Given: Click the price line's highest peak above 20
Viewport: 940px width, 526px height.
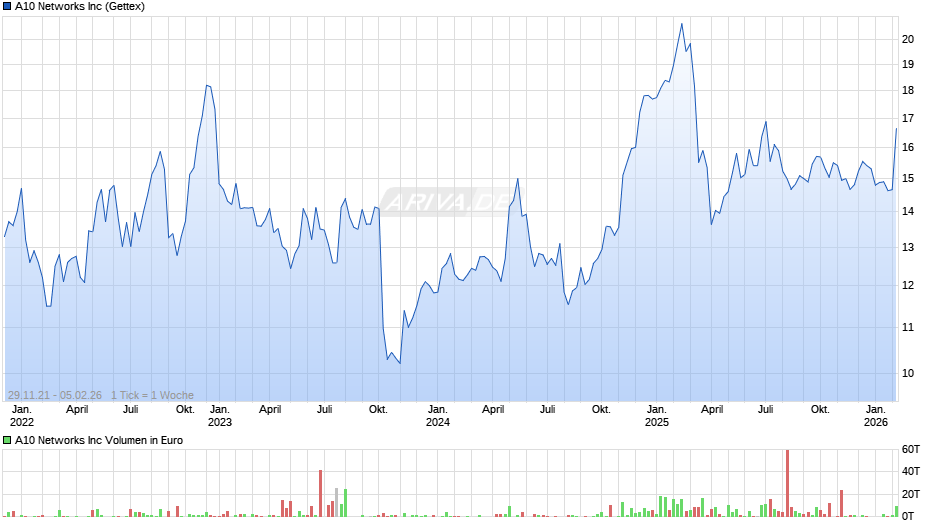Looking at the screenshot, I should click(x=682, y=25).
